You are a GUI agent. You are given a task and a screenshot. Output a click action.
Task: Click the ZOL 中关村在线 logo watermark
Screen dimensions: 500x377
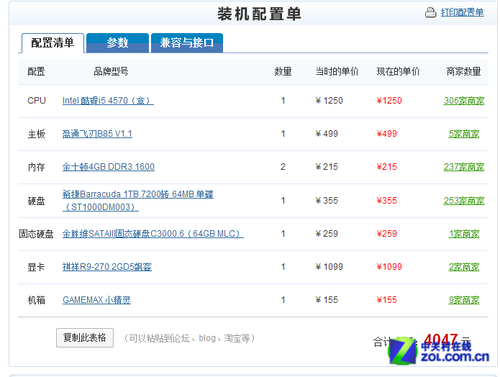click(x=439, y=351)
